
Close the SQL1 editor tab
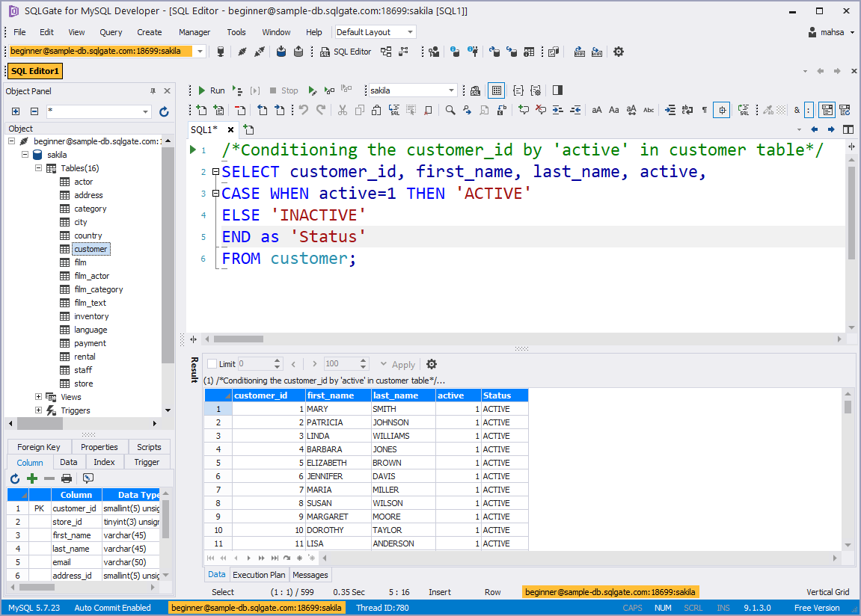coord(230,130)
